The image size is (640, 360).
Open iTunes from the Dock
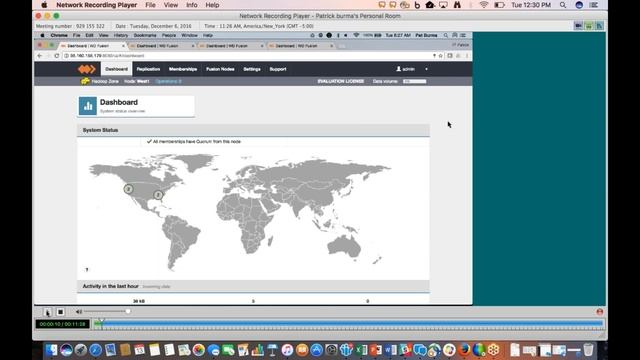pyautogui.click(x=287, y=350)
